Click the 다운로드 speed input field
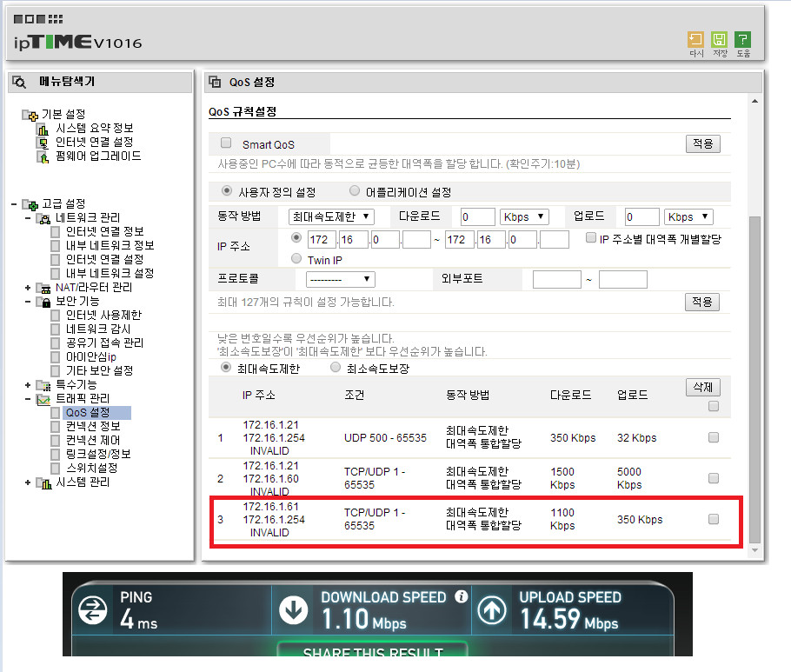 coord(478,217)
